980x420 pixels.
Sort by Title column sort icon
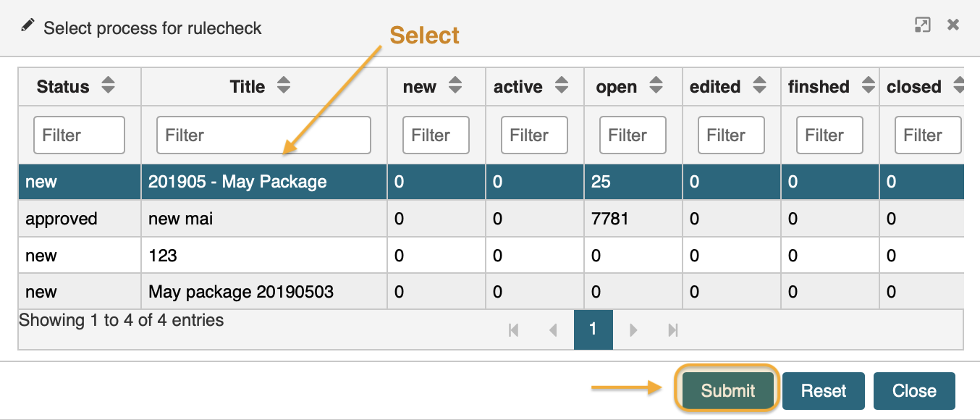(x=284, y=86)
